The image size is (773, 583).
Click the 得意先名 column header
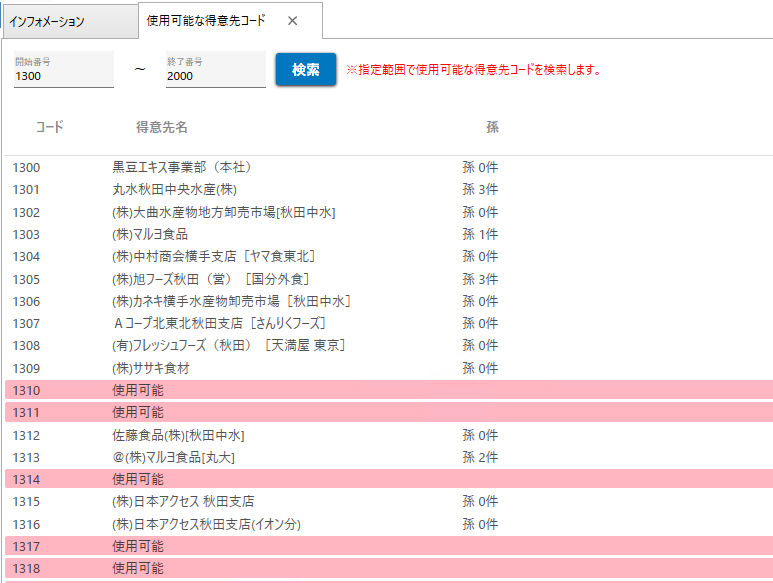pyautogui.click(x=162, y=127)
